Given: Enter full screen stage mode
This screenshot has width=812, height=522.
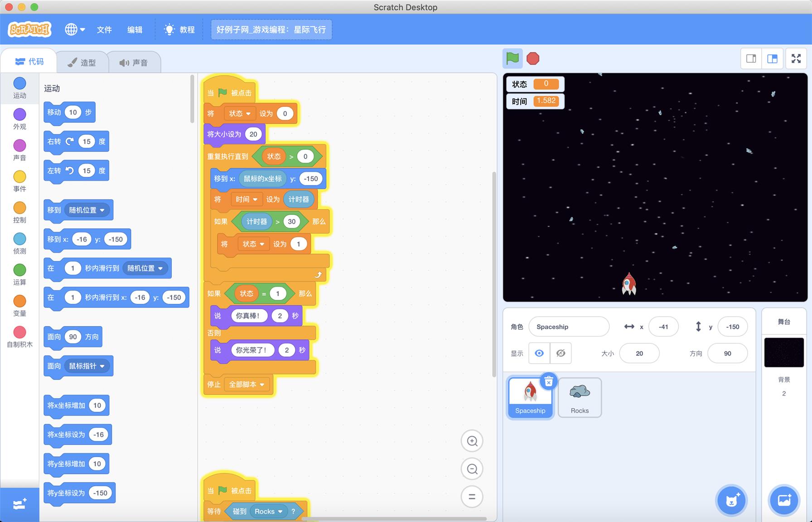Looking at the screenshot, I should [x=796, y=59].
